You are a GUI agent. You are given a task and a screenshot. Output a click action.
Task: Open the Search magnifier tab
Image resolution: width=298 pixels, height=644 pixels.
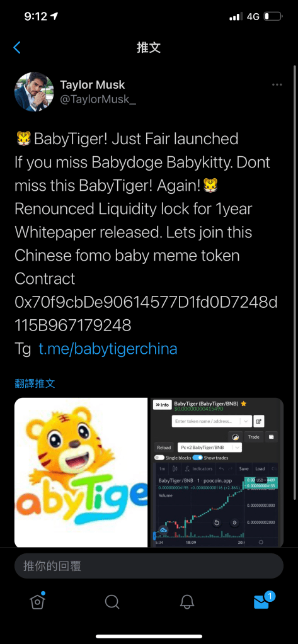112,602
